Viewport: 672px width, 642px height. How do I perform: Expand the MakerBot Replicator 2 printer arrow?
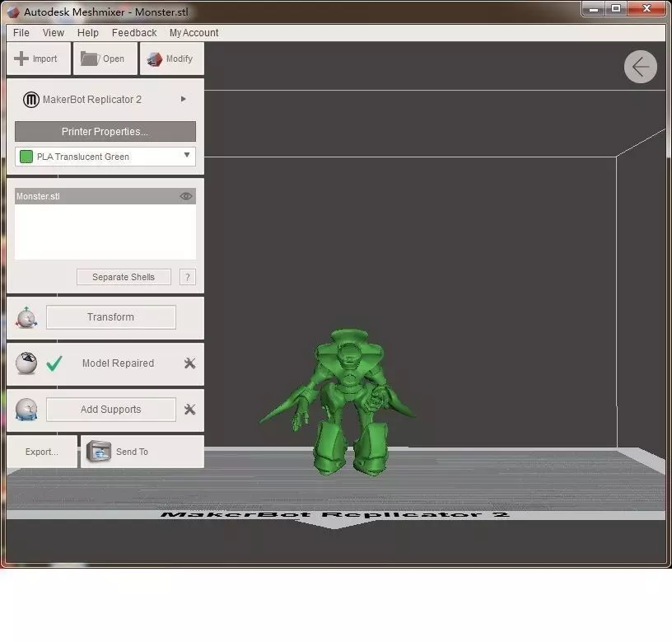coord(184,99)
